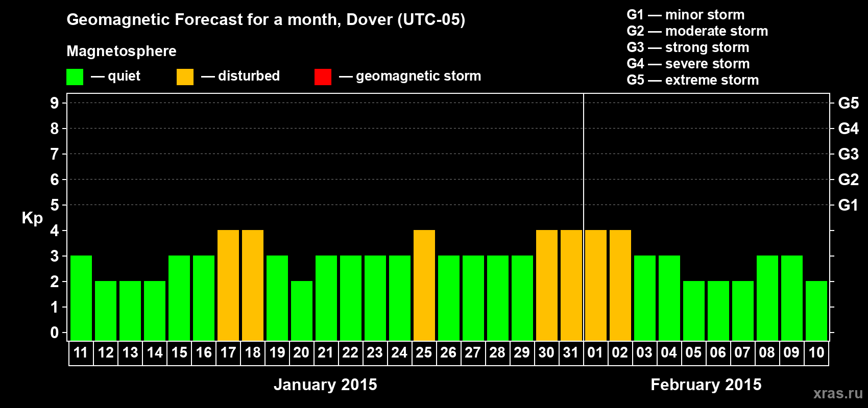Click the date label '06' on the axis
This screenshot has height=408, width=868.
click(718, 352)
